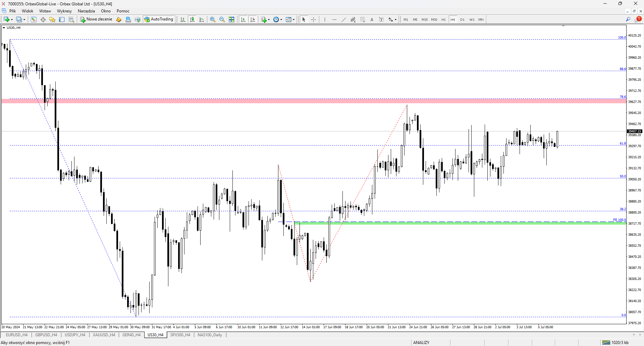The image size is (644, 346).
Task: Expand arrows objects dropdown
Action: [395, 19]
